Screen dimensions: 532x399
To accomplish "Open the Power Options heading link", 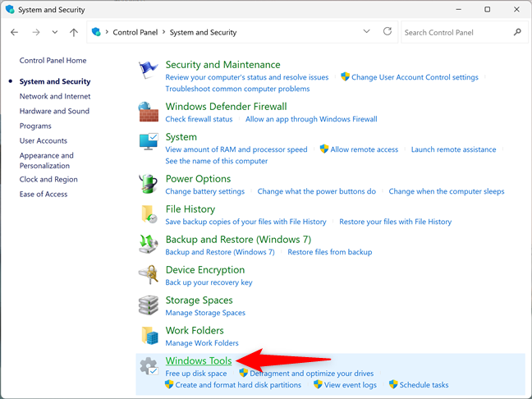I will (x=198, y=179).
